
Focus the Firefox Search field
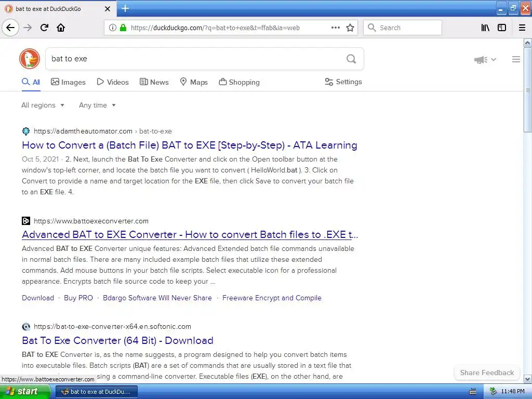(403, 28)
